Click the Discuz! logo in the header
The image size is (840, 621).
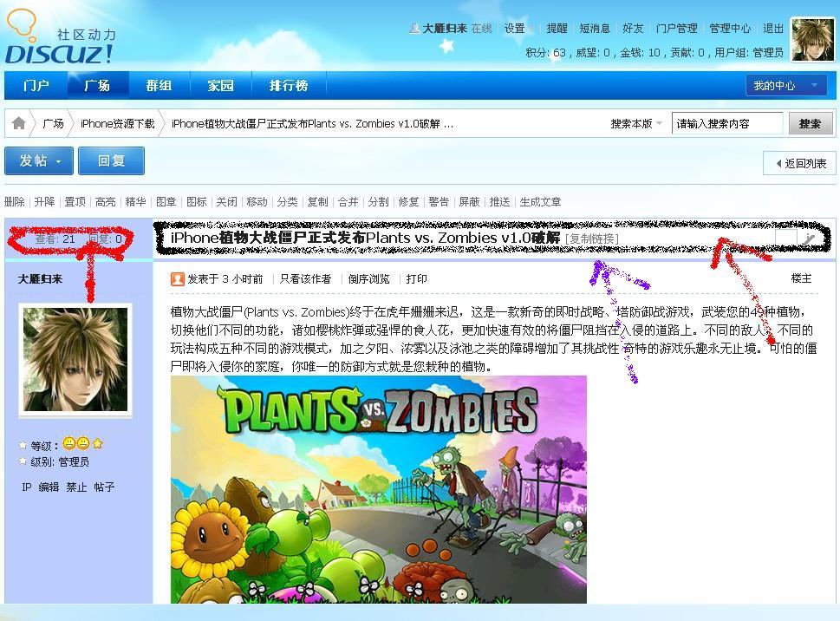click(x=60, y=38)
